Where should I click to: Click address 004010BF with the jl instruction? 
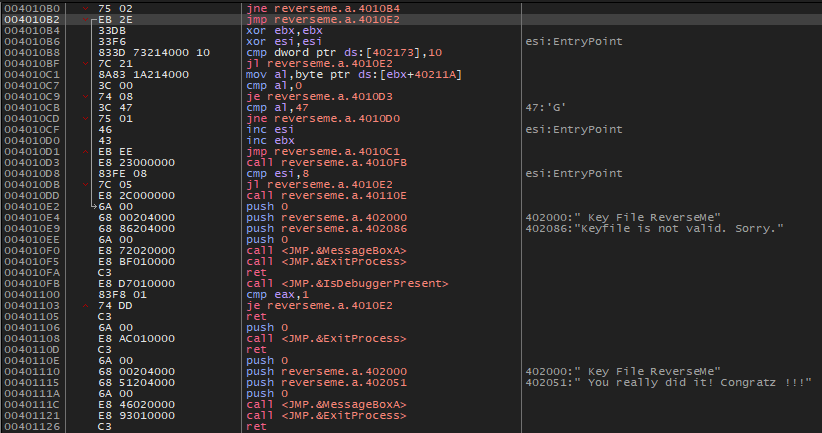pos(32,63)
